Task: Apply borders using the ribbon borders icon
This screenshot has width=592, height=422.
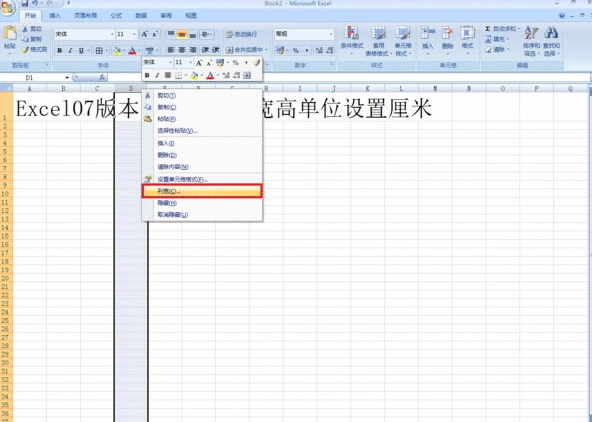Action: tap(99, 50)
